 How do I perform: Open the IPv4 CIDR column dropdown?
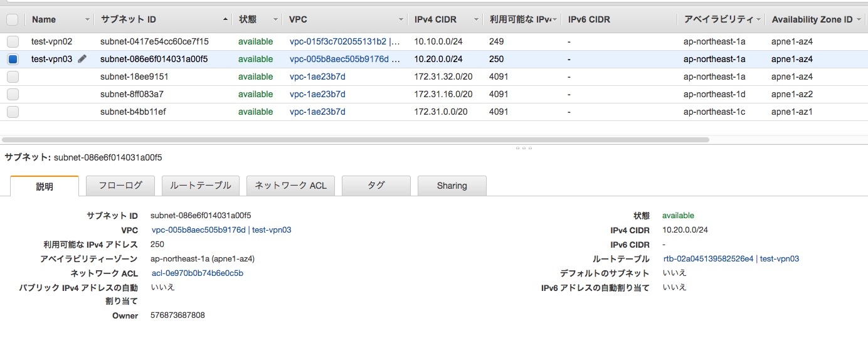477,20
